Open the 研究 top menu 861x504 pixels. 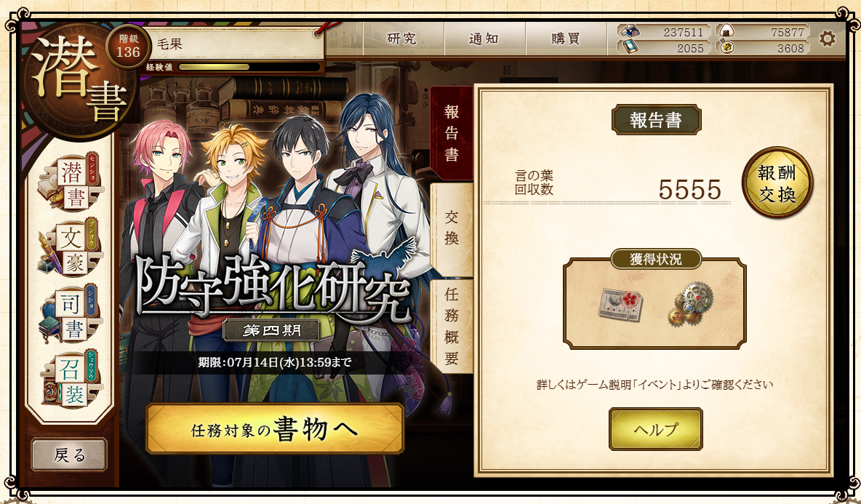[x=402, y=39]
